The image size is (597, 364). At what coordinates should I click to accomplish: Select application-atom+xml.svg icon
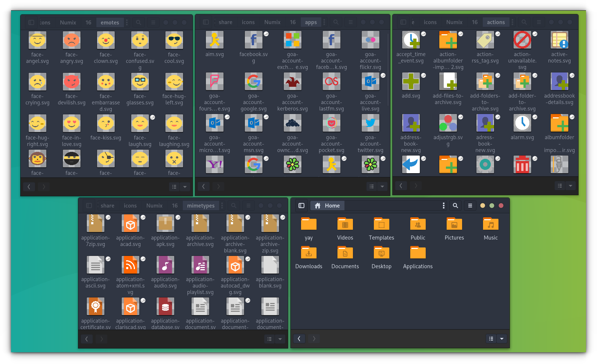tap(131, 265)
